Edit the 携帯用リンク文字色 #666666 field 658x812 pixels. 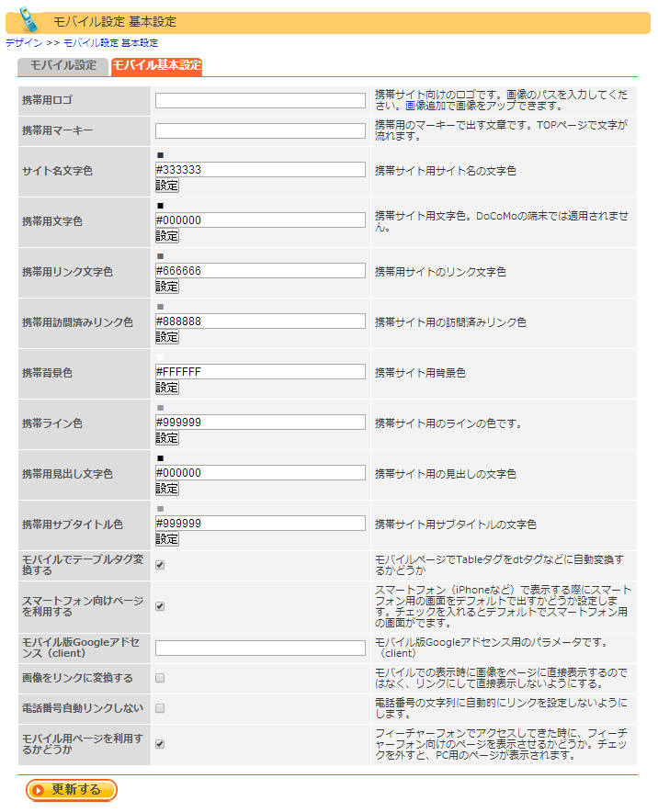260,270
